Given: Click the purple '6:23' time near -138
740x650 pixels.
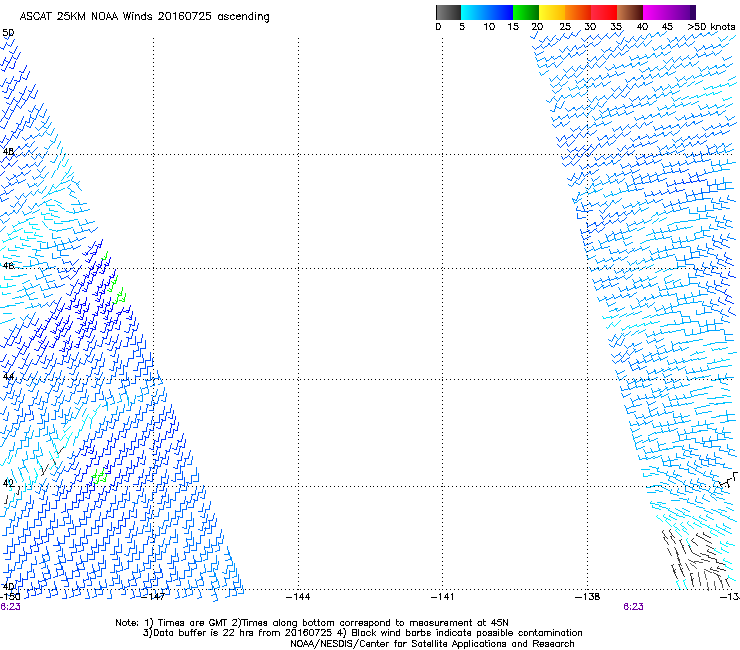Looking at the screenshot, I should tap(633, 607).
